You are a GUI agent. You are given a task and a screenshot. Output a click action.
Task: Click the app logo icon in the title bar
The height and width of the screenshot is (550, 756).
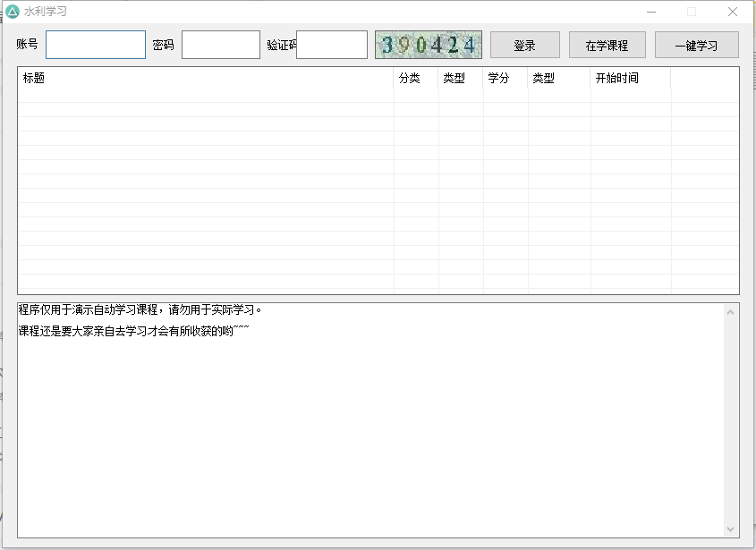(13, 12)
